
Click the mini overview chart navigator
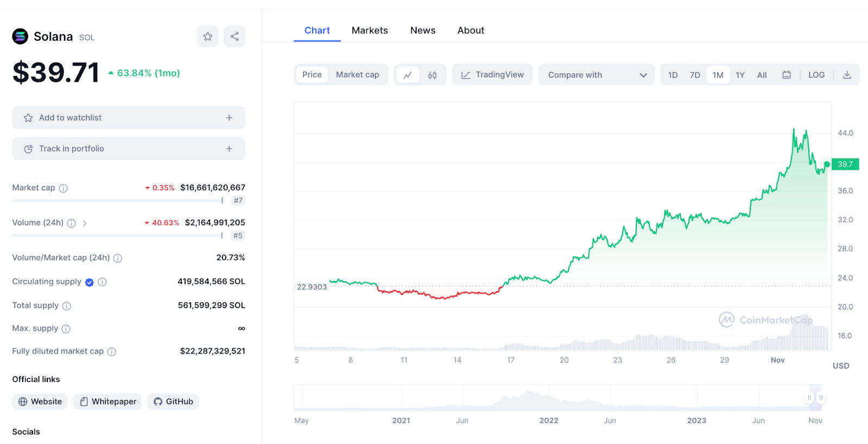coord(559,398)
